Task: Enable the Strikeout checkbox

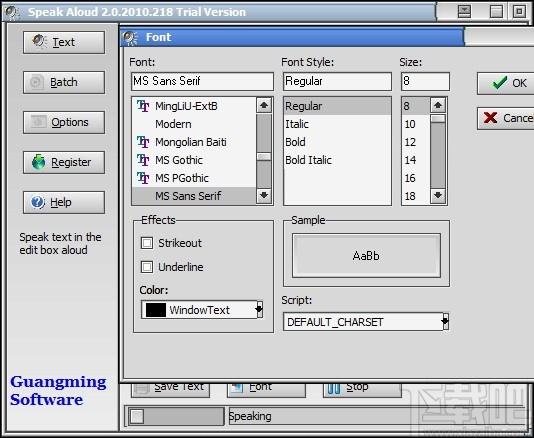Action: [x=147, y=243]
